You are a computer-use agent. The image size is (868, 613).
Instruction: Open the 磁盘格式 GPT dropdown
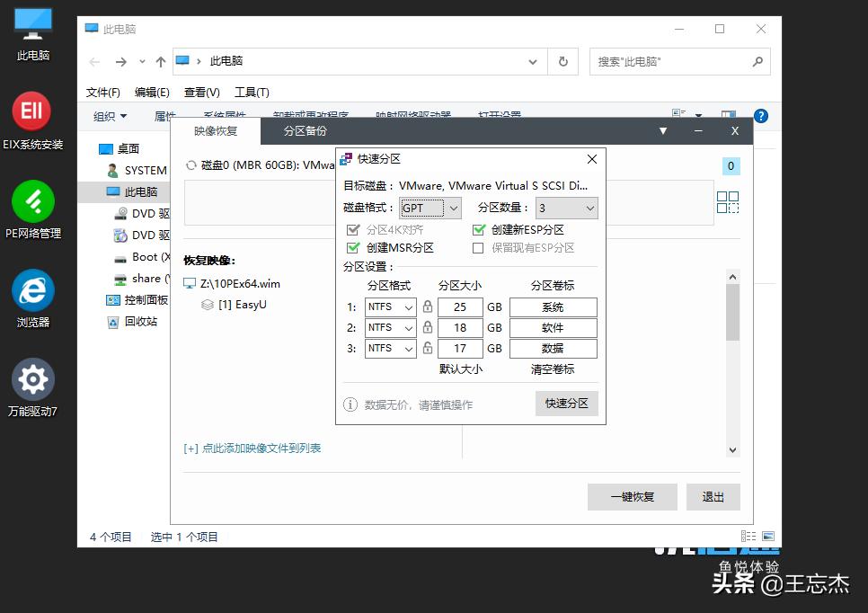(x=430, y=208)
